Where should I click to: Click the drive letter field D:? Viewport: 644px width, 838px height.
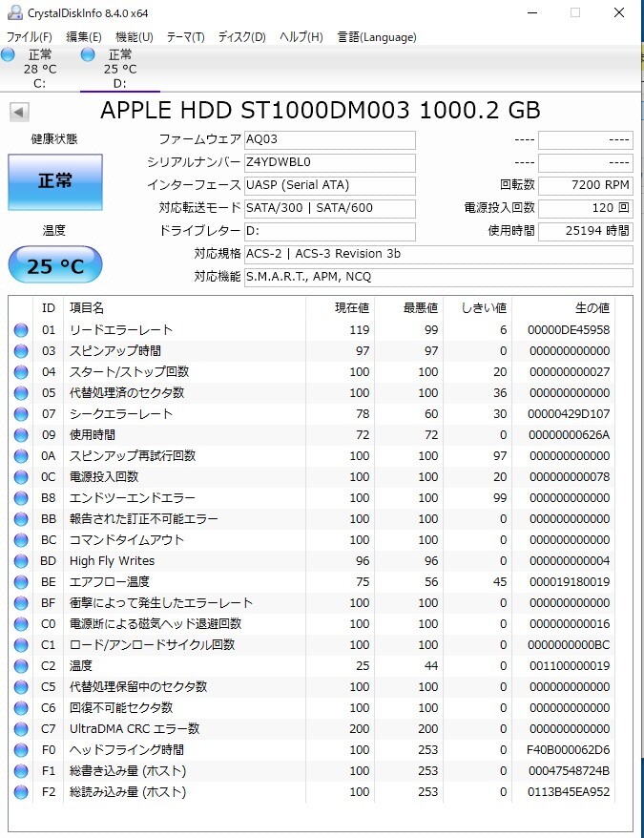coord(330,231)
